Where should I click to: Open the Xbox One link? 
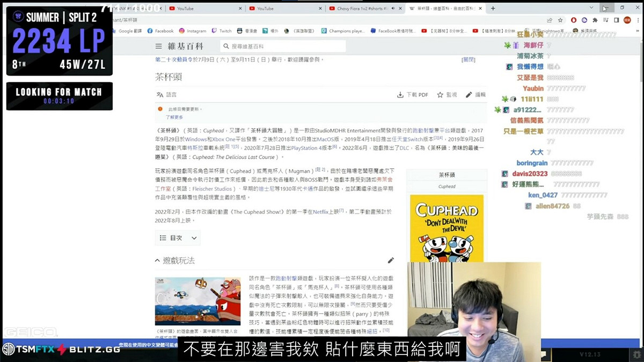point(223,138)
